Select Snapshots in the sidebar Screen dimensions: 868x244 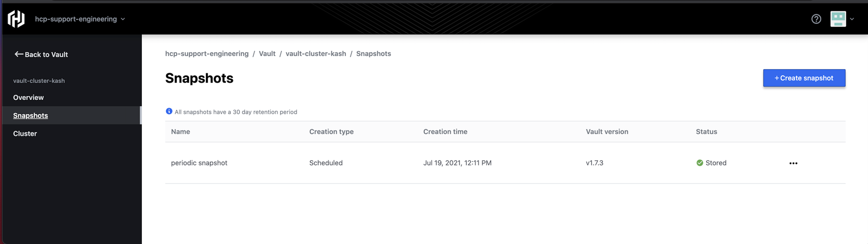click(30, 116)
